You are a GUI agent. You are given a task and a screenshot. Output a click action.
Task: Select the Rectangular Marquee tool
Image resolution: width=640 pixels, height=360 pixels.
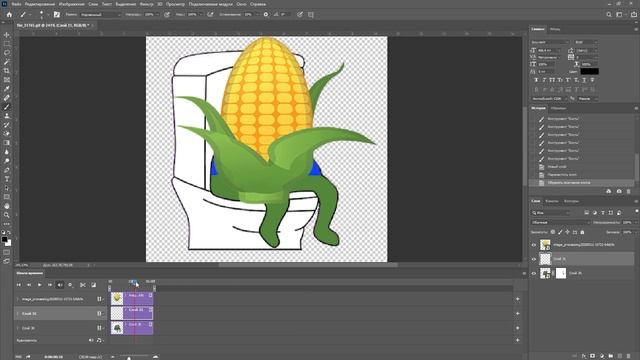pos(7,44)
